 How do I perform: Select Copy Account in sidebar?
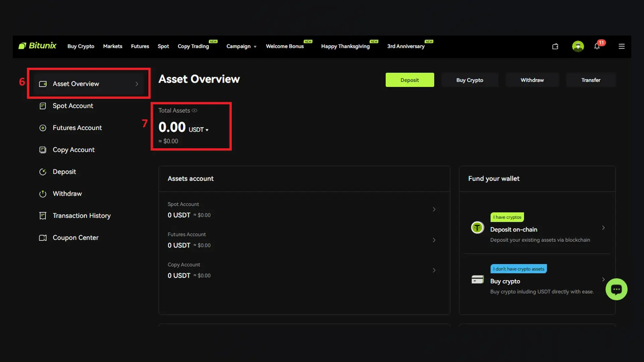click(x=74, y=150)
